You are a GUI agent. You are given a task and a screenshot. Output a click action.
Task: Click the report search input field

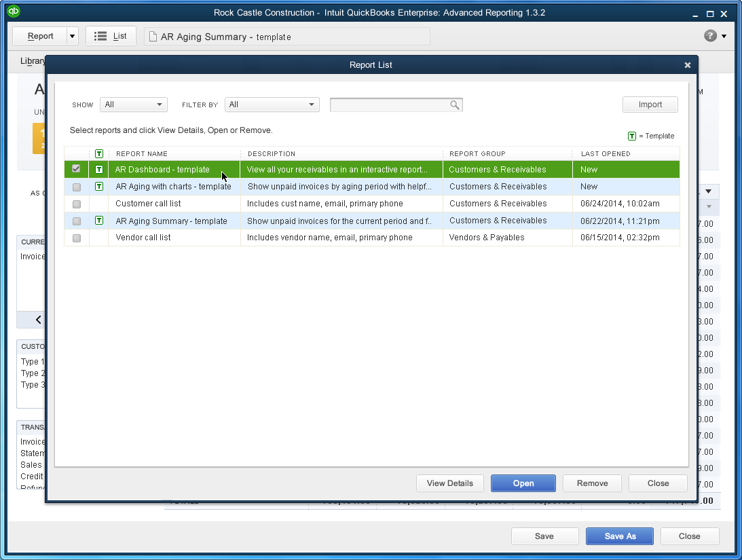pyautogui.click(x=396, y=105)
